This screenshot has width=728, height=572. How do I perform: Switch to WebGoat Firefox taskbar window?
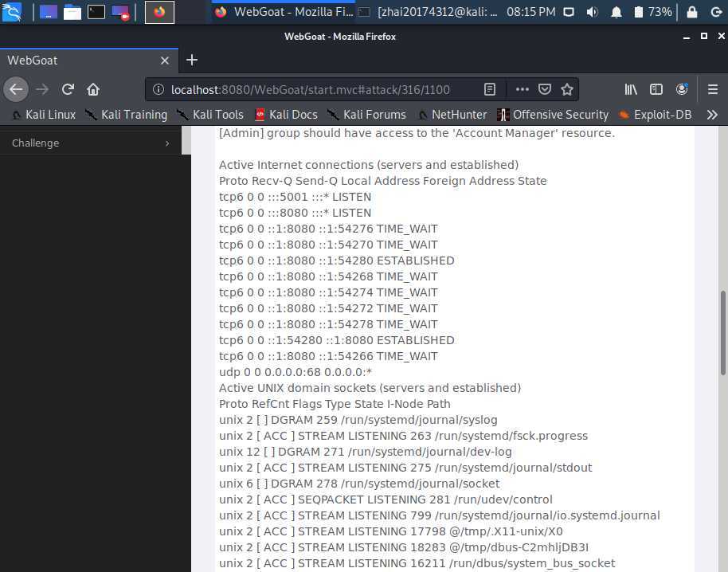click(x=284, y=12)
